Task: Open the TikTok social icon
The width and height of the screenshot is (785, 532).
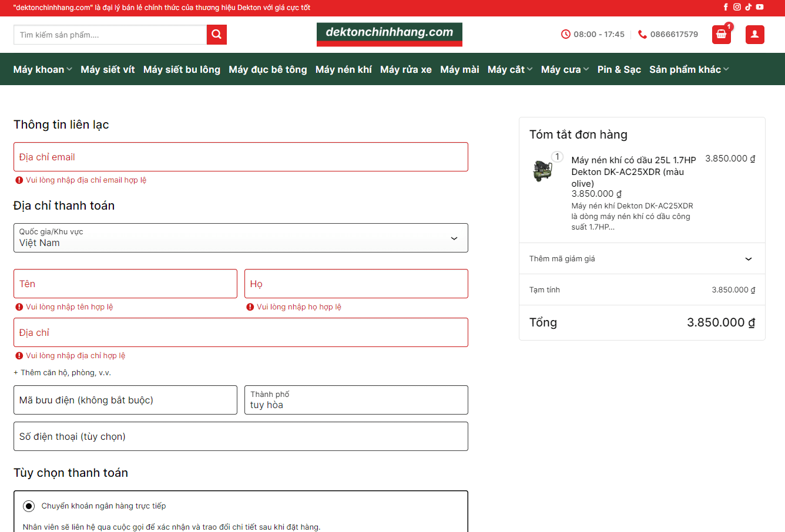Action: 748,7
